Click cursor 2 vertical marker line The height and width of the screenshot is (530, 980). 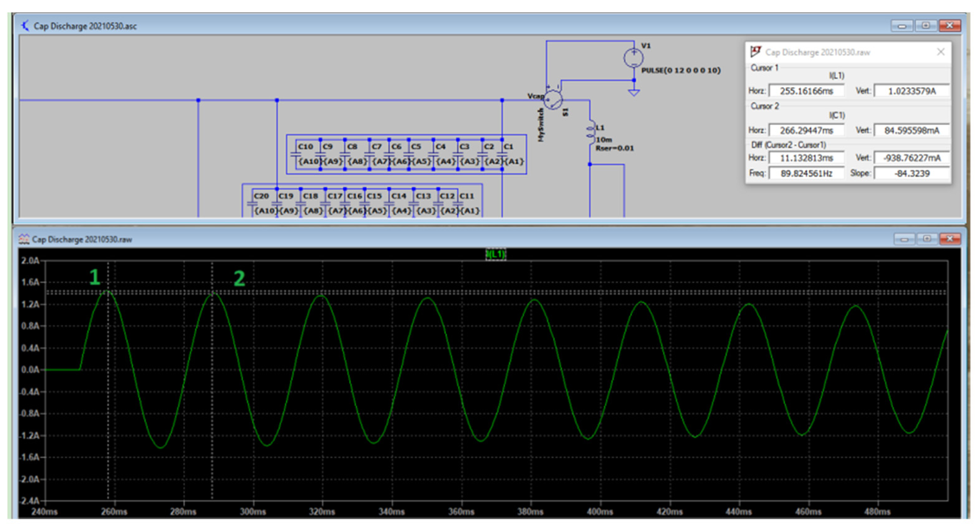(x=212, y=380)
